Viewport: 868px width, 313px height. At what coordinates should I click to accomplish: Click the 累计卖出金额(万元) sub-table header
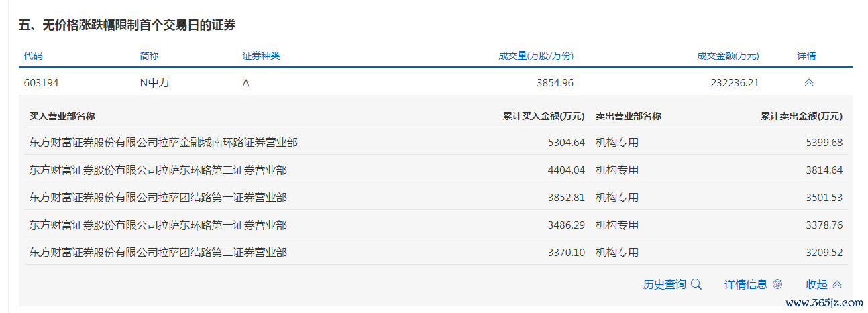(801, 116)
